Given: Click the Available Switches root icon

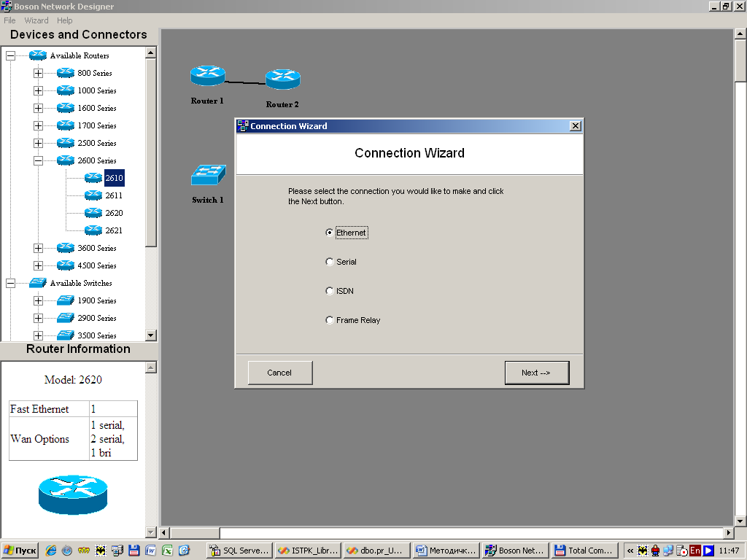Looking at the screenshot, I should coord(38,283).
